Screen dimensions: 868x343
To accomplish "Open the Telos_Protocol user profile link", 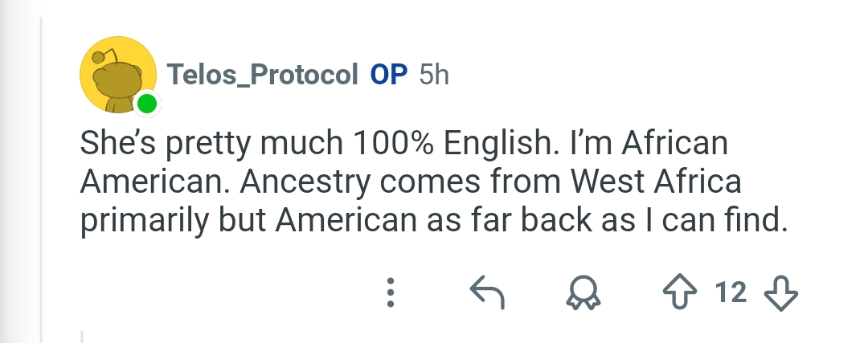I will [x=262, y=74].
